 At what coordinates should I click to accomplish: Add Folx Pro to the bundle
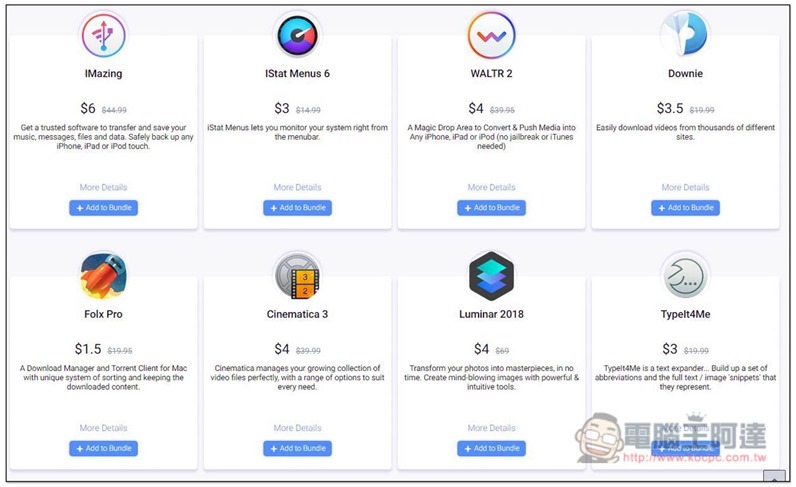pyautogui.click(x=104, y=448)
